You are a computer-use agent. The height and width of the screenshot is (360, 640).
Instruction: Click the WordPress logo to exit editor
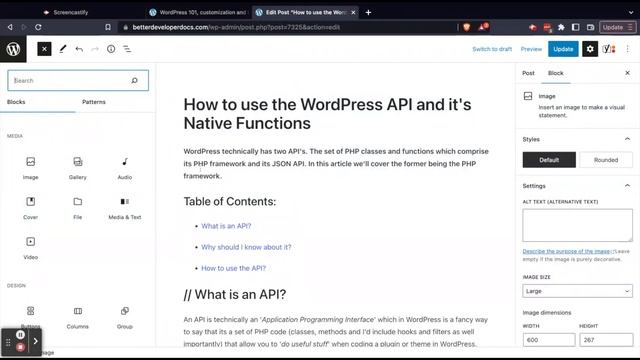tap(13, 49)
